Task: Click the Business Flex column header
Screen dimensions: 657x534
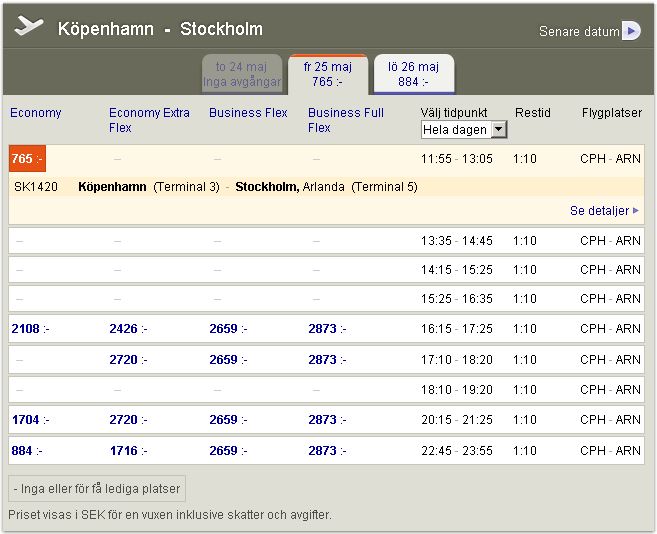Action: [x=248, y=113]
